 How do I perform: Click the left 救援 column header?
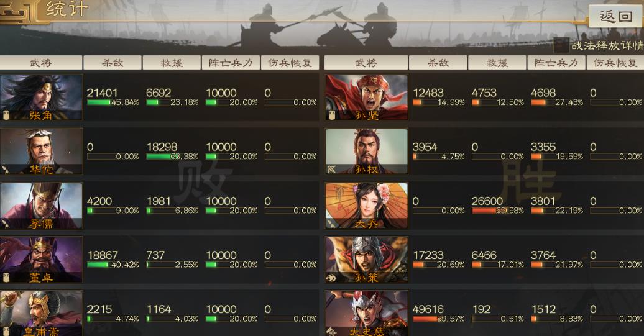pos(172,63)
